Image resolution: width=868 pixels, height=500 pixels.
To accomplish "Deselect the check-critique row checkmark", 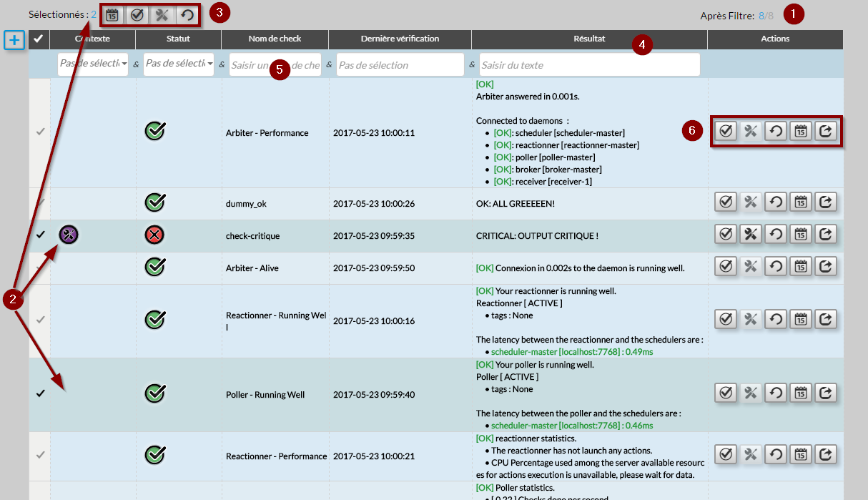I will pyautogui.click(x=40, y=234).
